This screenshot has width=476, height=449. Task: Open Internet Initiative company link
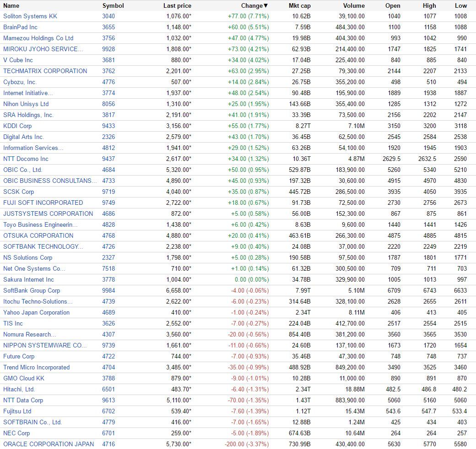[28, 93]
